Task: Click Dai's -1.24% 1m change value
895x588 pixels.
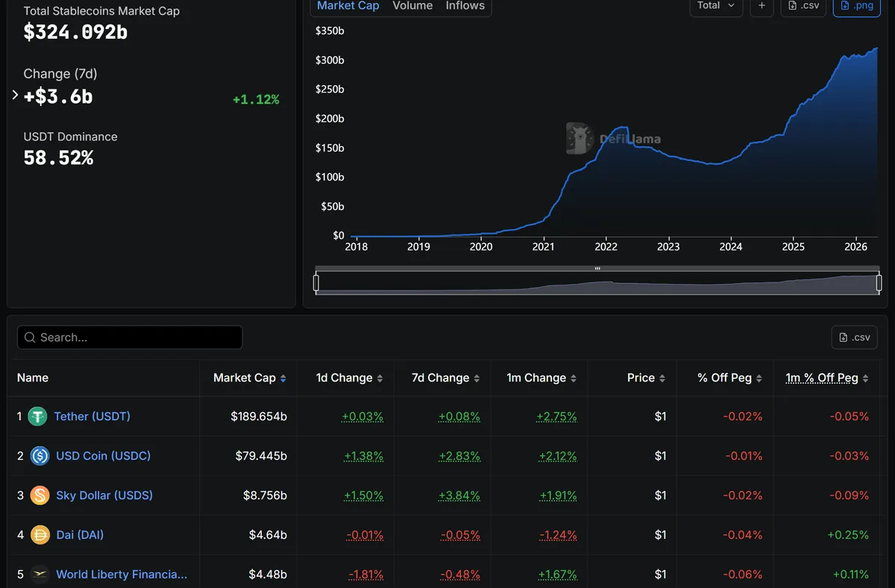Action: 556,535
